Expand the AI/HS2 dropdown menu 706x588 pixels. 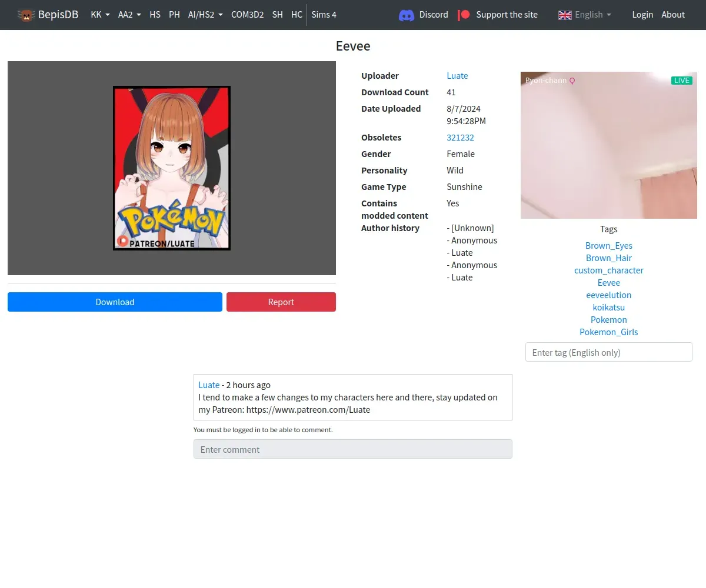205,15
